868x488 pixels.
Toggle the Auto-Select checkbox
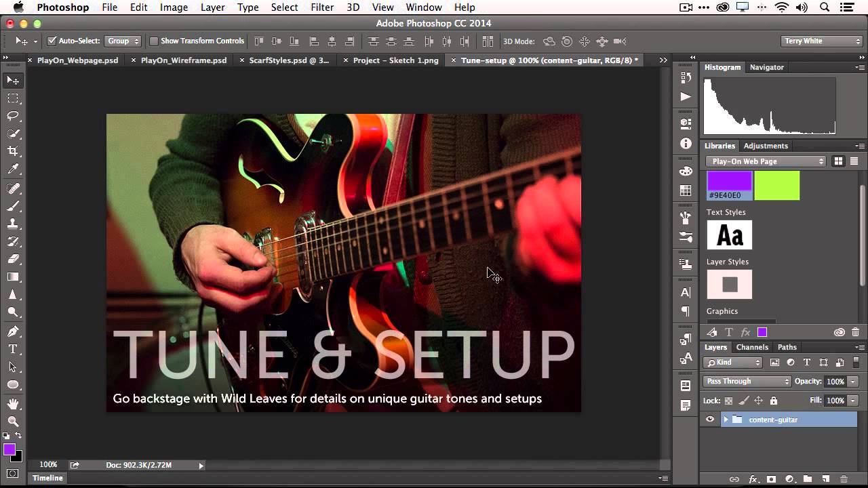52,41
